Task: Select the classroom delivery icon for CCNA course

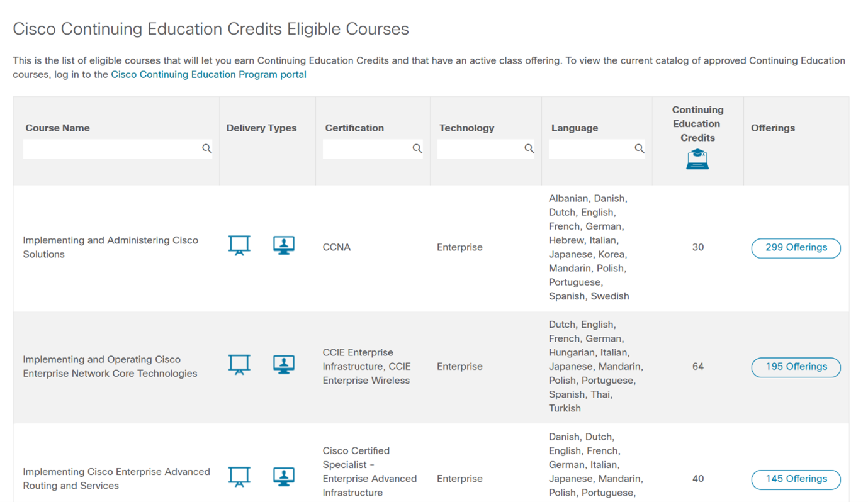Action: pyautogui.click(x=239, y=245)
